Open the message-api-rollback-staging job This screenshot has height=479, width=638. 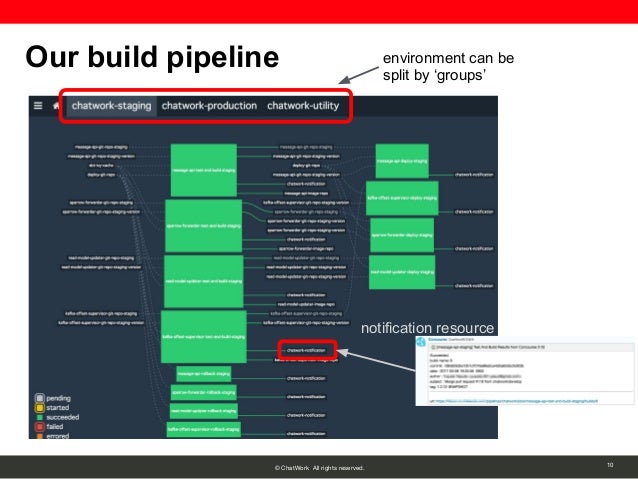(x=204, y=374)
